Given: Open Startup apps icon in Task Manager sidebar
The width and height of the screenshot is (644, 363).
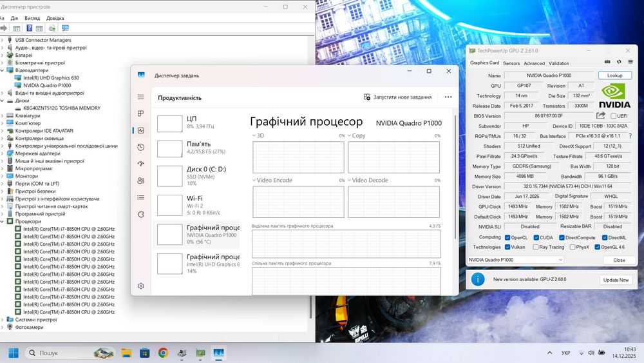Looking at the screenshot, I should click(x=141, y=164).
